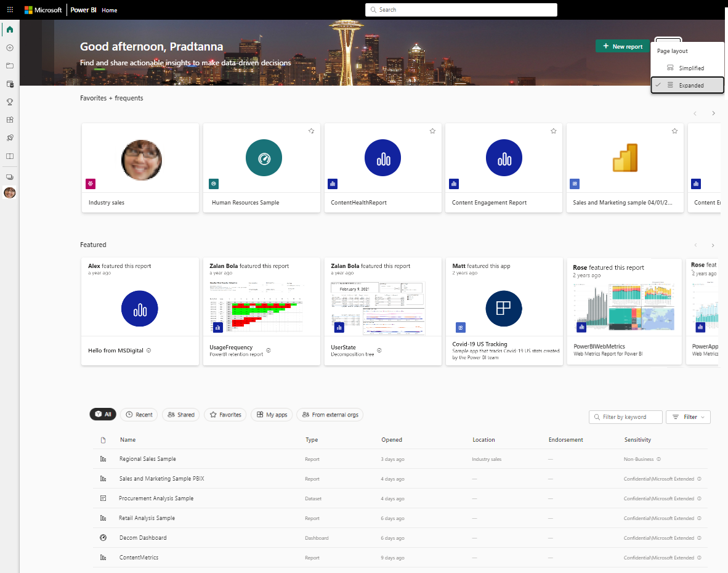This screenshot has height=573, width=728.
Task: Open Retail Analysis Sample in the list
Action: (147, 518)
